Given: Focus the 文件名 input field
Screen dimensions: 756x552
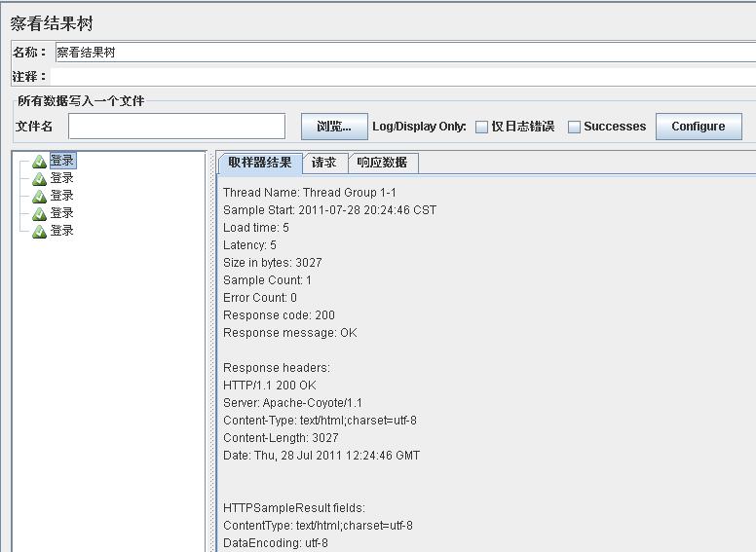Looking at the screenshot, I should [177, 127].
